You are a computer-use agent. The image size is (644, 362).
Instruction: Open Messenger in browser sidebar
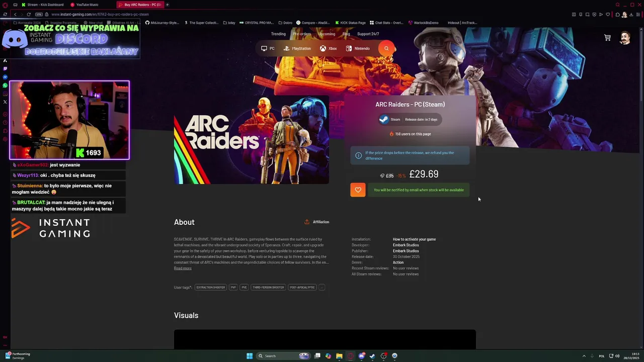pyautogui.click(x=5, y=77)
